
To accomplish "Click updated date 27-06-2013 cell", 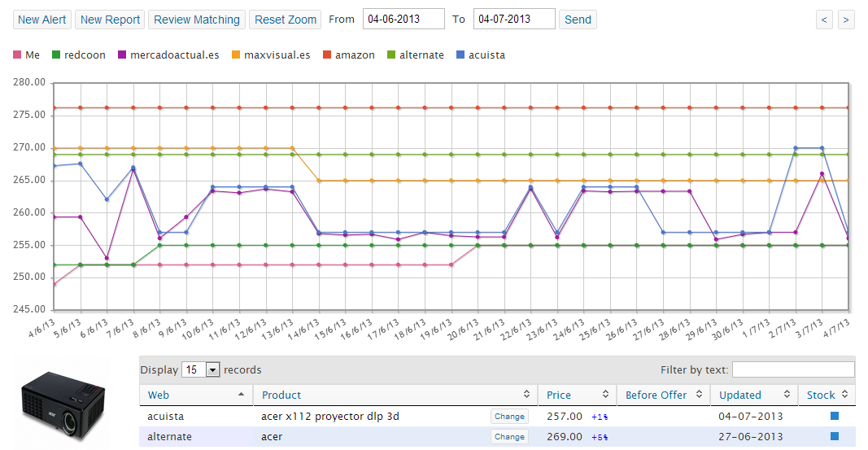I will (x=751, y=437).
